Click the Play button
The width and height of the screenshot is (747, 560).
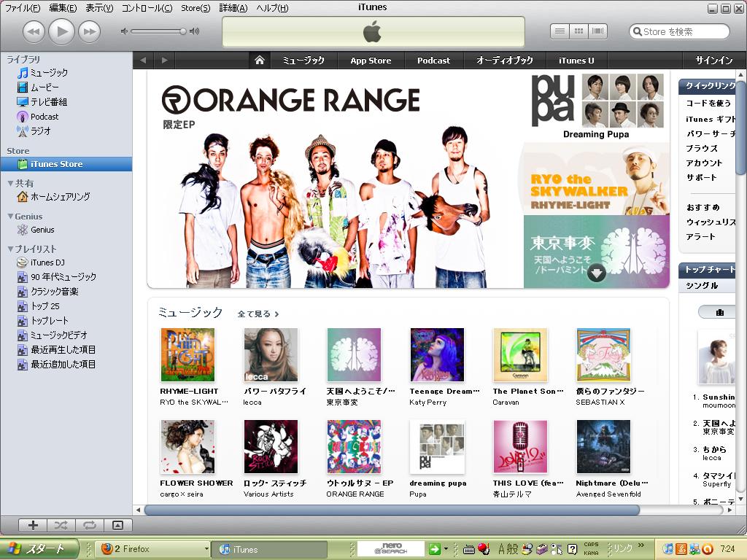61,31
